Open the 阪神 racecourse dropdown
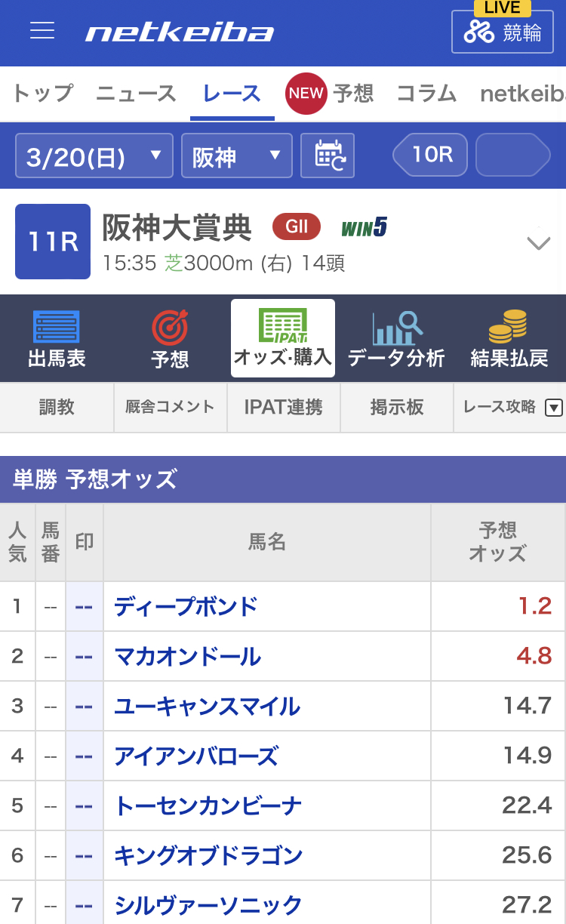The height and width of the screenshot is (924, 566). (x=236, y=156)
